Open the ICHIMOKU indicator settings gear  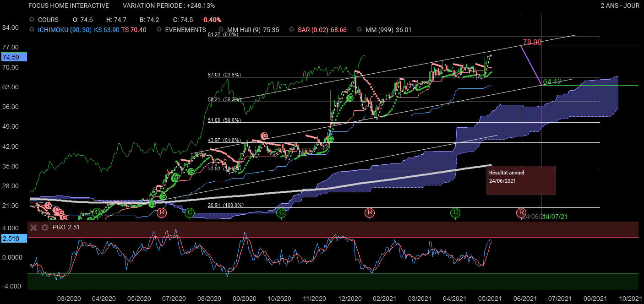pos(32,30)
